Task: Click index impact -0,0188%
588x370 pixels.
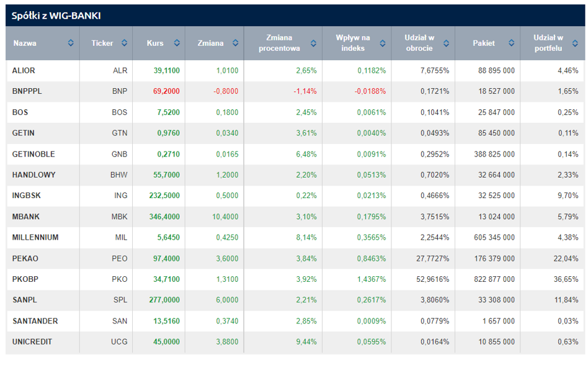Action: click(x=370, y=91)
